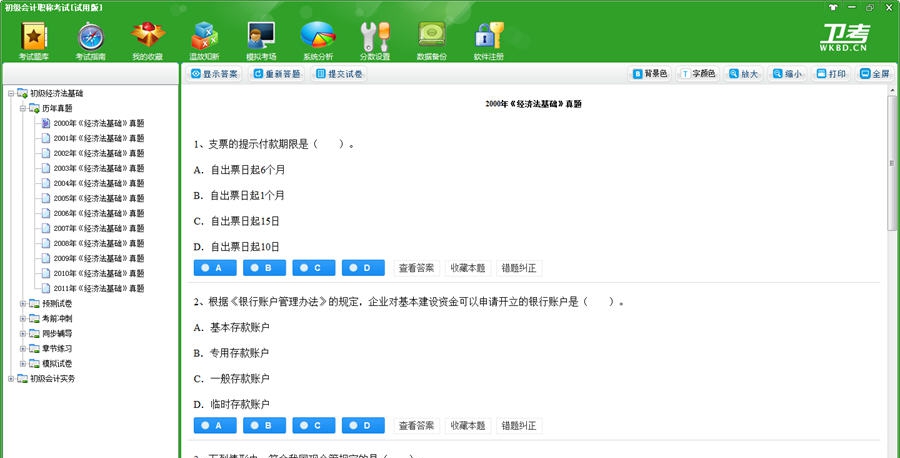The width and height of the screenshot is (900, 458).
Task: Open 2005年《经济法基础》真题 in tree
Action: click(x=99, y=198)
